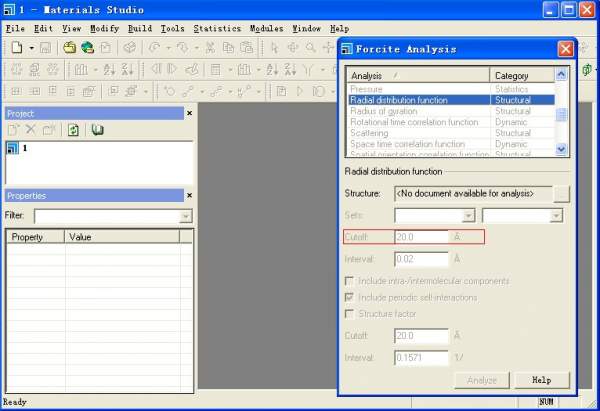Viewport: 600px width, 411px height.
Task: Open the Statistics menu
Action: (217, 29)
